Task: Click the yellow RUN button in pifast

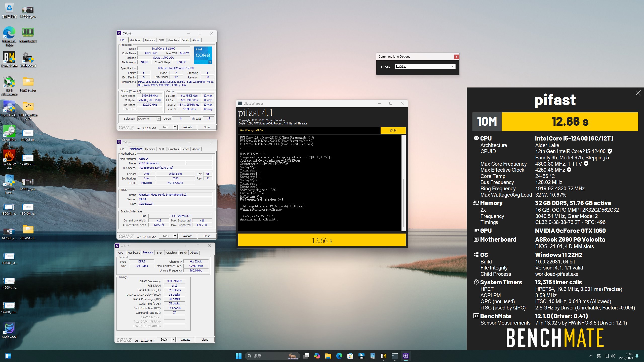Action: pos(393,130)
